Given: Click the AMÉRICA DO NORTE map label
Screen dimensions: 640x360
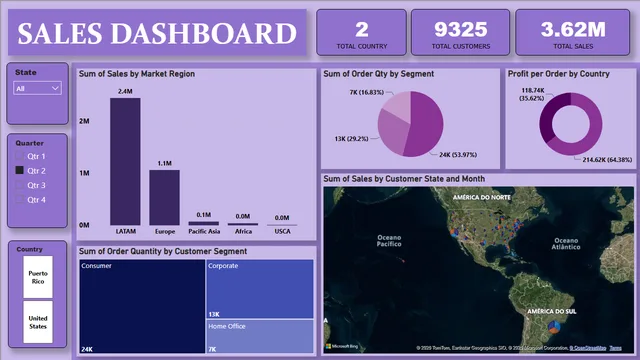Looking at the screenshot, I should click(x=482, y=198).
